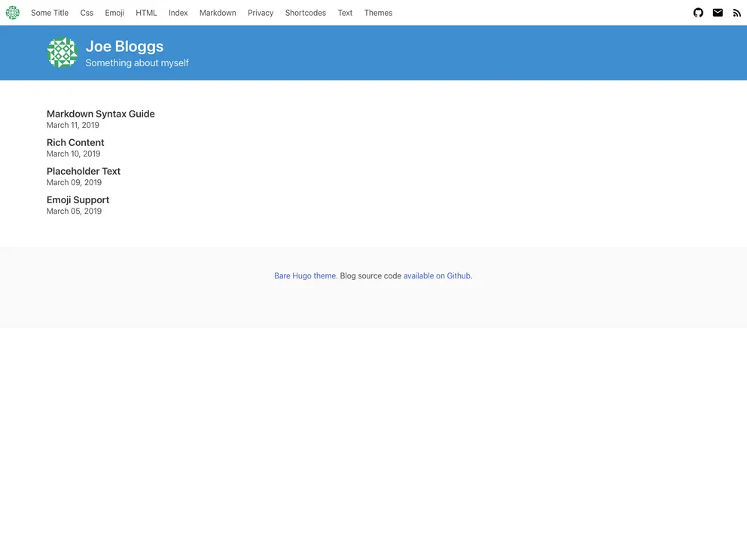Click the email envelope icon
Viewport: 747px width, 560px height.
pyautogui.click(x=718, y=13)
